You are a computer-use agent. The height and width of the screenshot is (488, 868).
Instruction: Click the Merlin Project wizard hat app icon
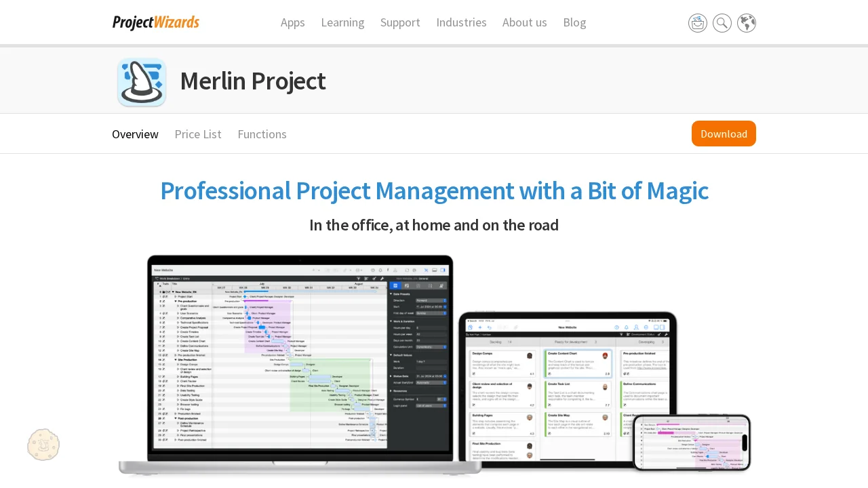pos(141,81)
